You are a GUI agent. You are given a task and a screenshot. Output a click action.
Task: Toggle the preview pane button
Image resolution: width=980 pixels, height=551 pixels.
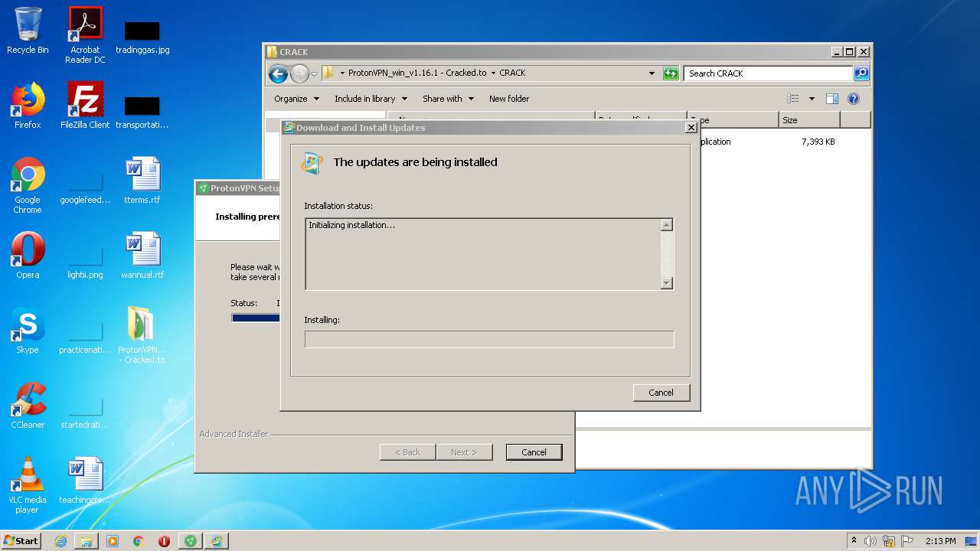tap(832, 99)
